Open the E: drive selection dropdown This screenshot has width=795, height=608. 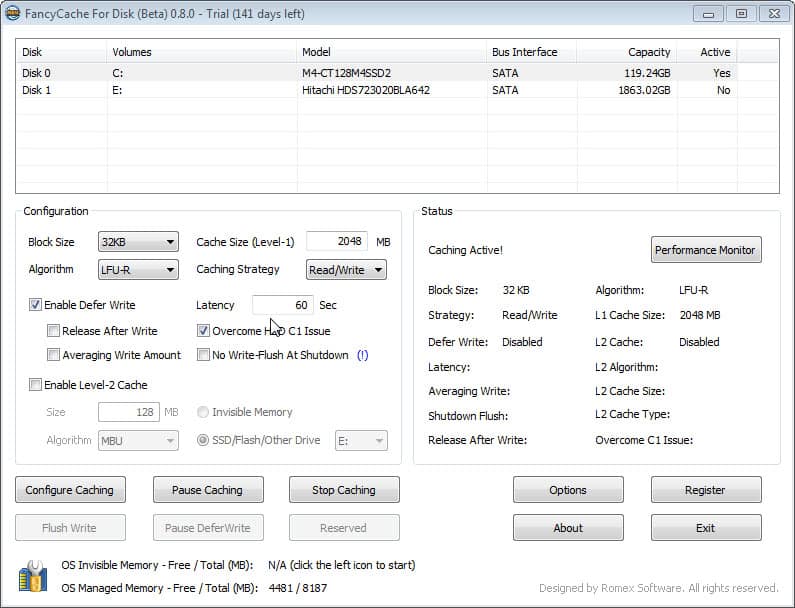point(361,441)
